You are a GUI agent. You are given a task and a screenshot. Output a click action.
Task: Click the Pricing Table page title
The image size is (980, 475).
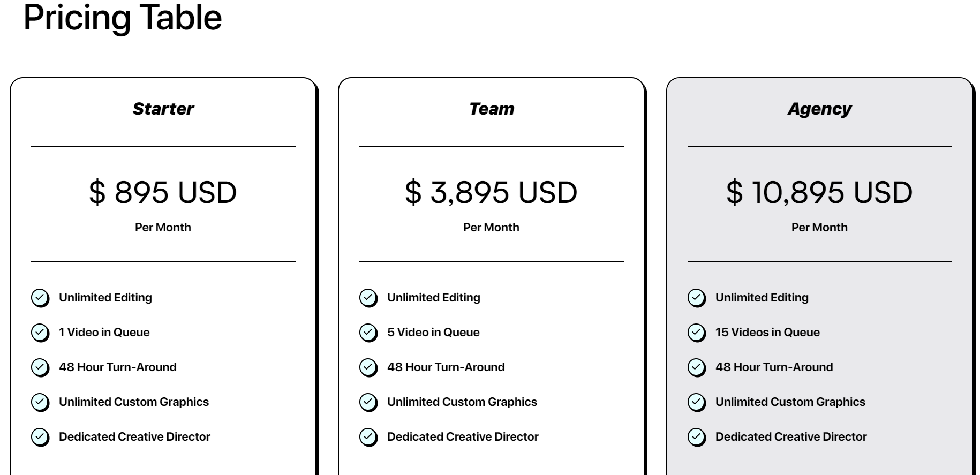pyautogui.click(x=123, y=18)
